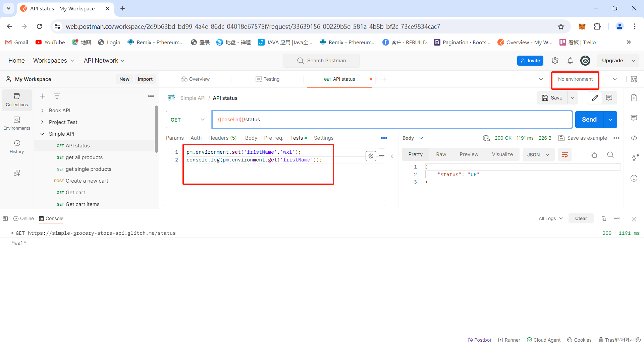Click Upgrade button
Screen dimensions: 644x345
612,61
